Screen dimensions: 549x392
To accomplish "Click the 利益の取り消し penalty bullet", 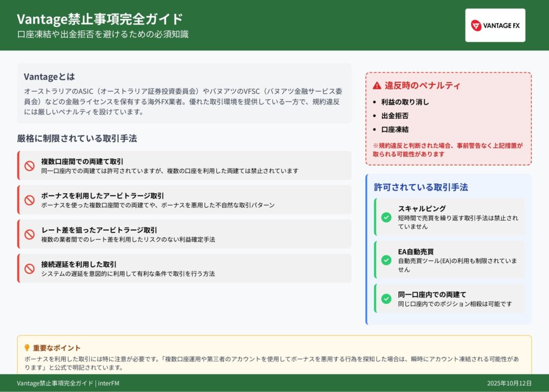I will (x=405, y=102).
